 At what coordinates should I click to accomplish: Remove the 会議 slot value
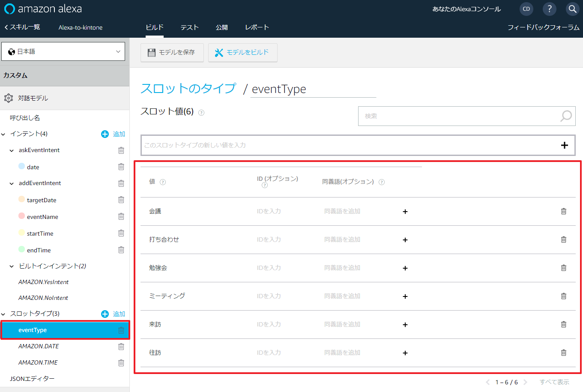click(564, 211)
